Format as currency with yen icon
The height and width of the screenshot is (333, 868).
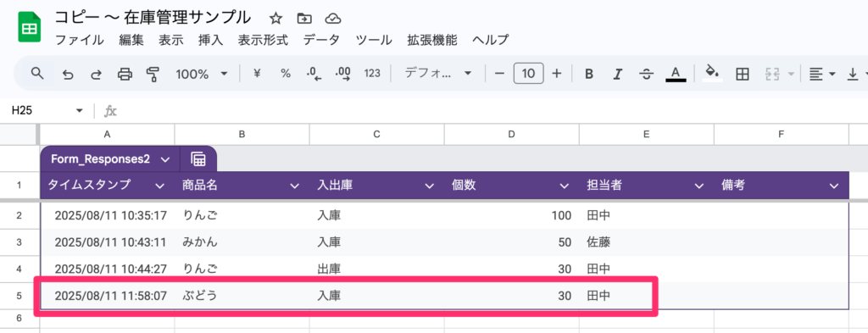(x=256, y=73)
